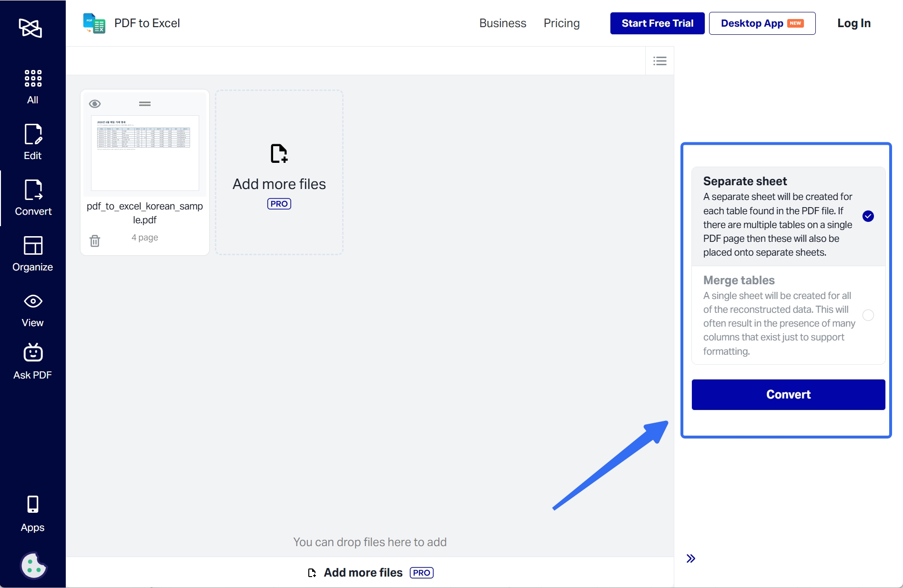Click the Xodo logo in the sidebar

pyautogui.click(x=30, y=29)
